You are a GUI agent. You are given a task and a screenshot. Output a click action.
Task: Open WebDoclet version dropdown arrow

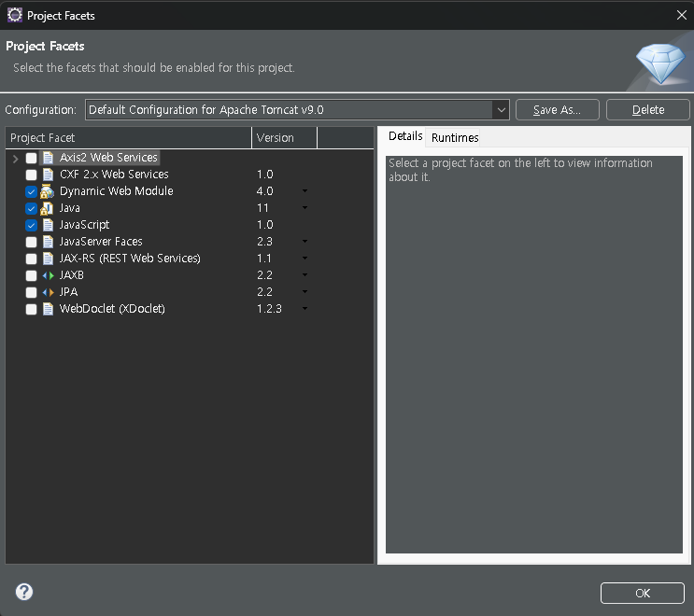pyautogui.click(x=305, y=309)
